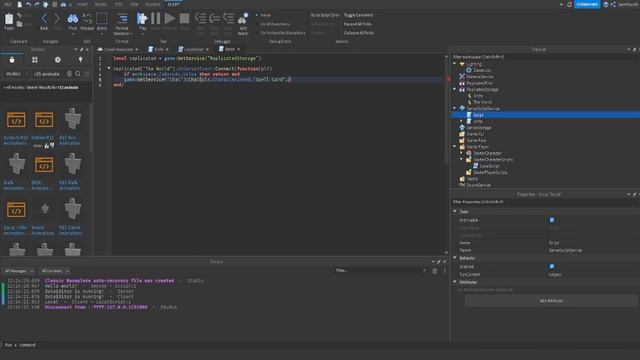
Task: Click Expand All Folds action
Action: coord(358,24)
